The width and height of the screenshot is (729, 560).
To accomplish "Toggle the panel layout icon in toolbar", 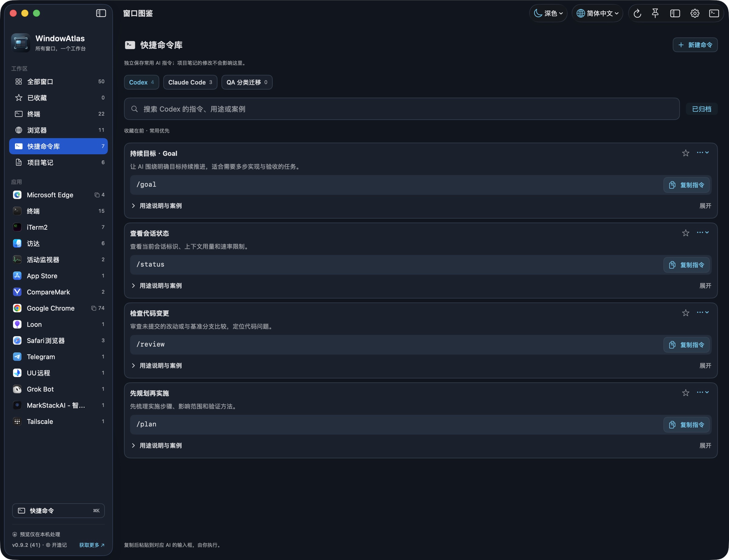I will click(675, 13).
